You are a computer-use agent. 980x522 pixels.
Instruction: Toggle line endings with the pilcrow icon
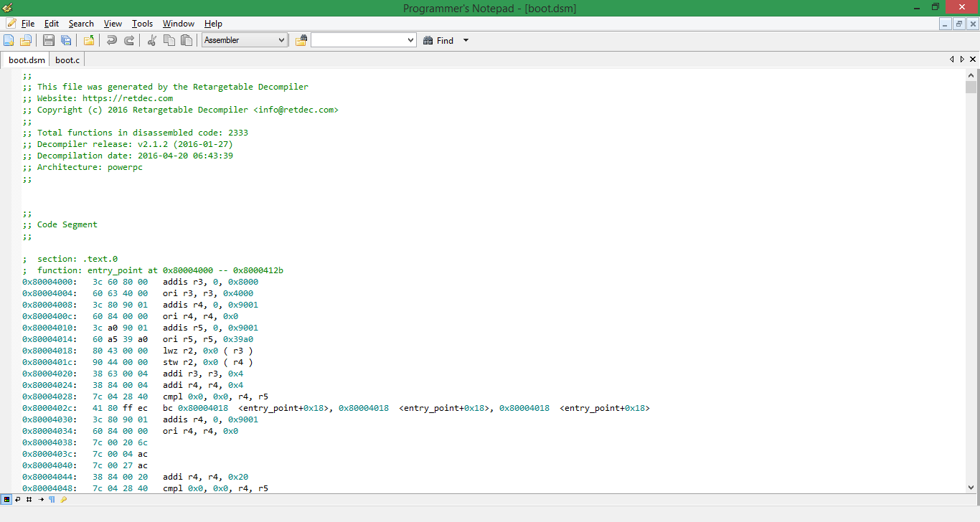click(52, 499)
